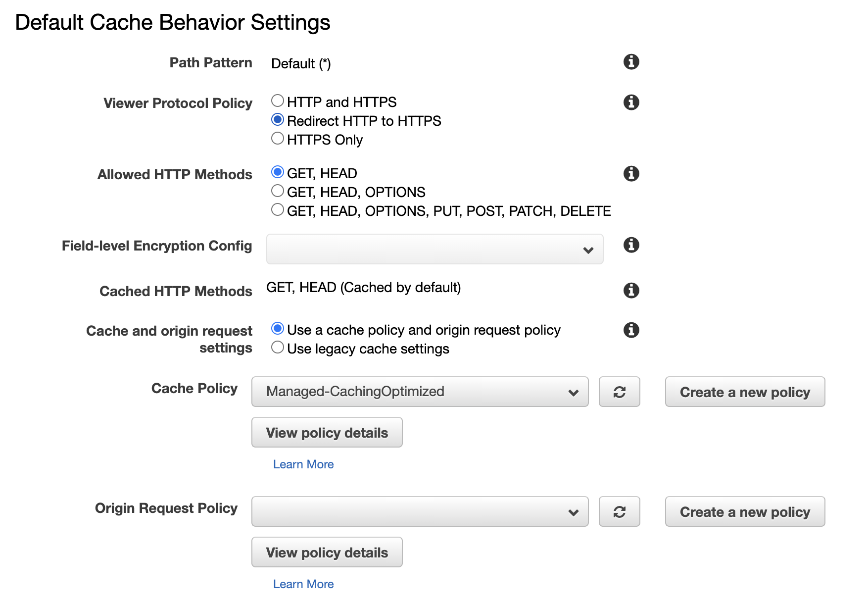
Task: Click the Path Pattern info icon
Action: [x=631, y=62]
